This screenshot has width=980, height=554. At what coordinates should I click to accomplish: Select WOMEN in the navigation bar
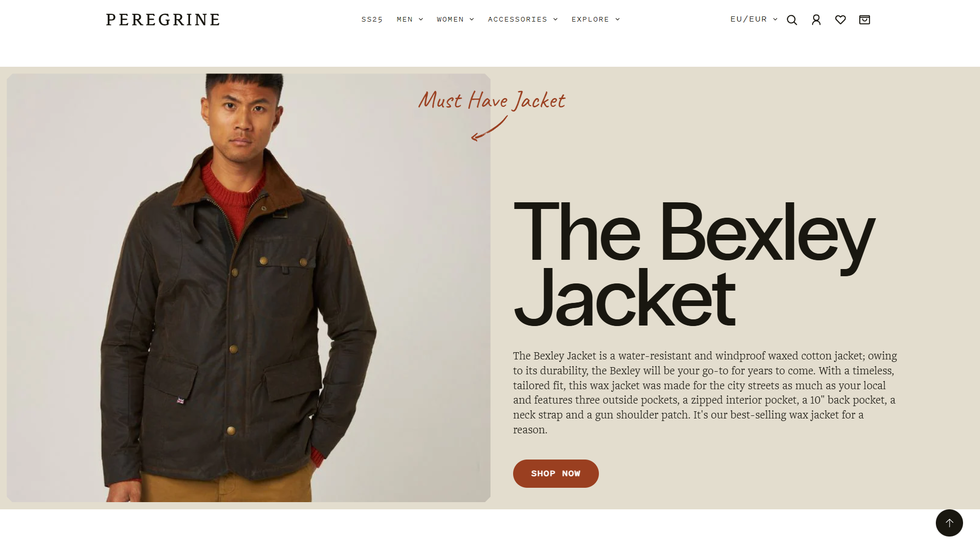point(450,20)
